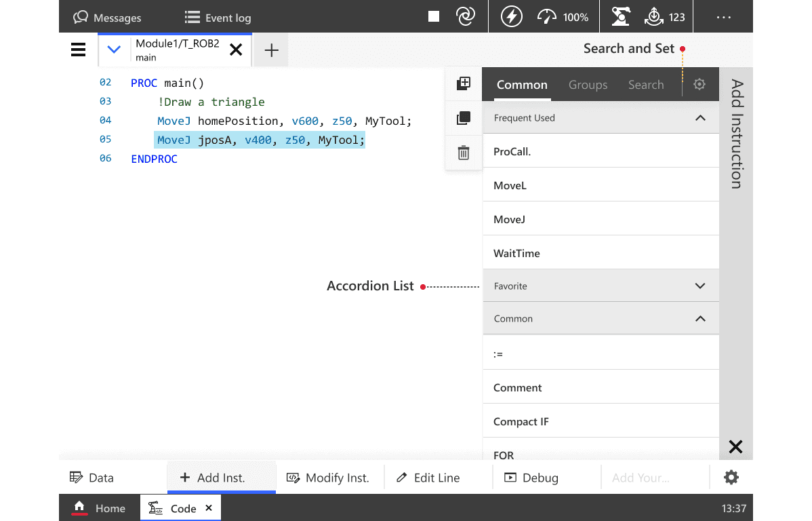The width and height of the screenshot is (812, 521).
Task: Select the Compact IF instruction
Action: coord(601,421)
